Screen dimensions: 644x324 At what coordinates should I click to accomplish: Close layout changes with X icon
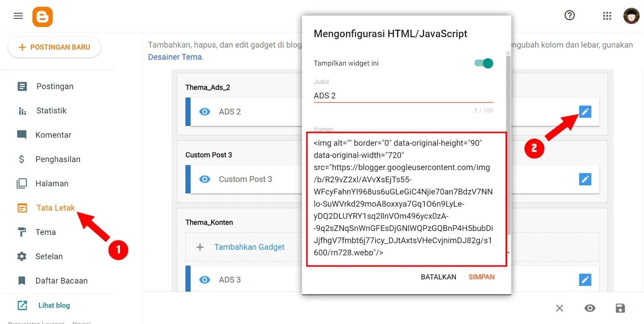[x=559, y=308]
